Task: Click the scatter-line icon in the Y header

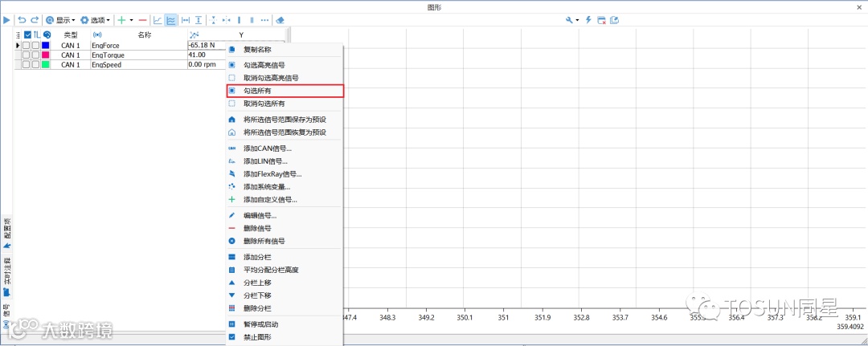Action: [x=194, y=35]
